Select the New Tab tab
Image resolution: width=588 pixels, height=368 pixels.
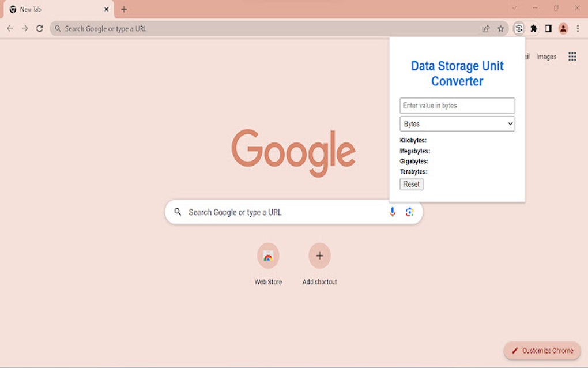[x=58, y=9]
